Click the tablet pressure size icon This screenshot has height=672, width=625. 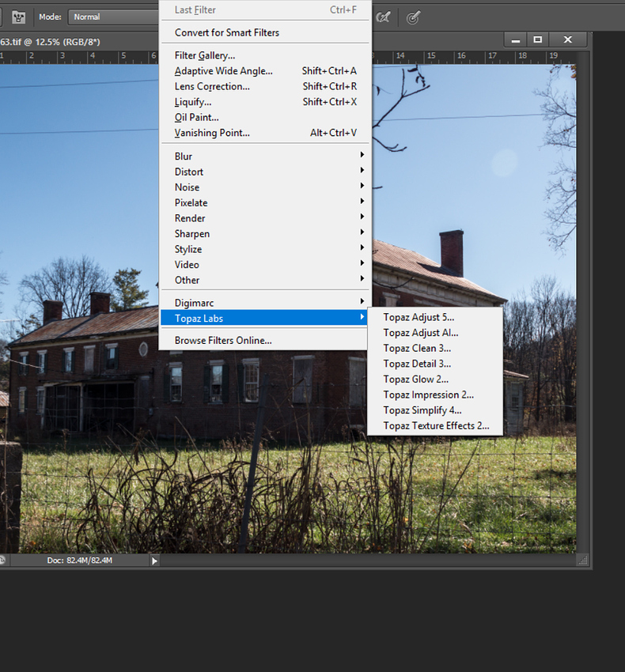(413, 17)
